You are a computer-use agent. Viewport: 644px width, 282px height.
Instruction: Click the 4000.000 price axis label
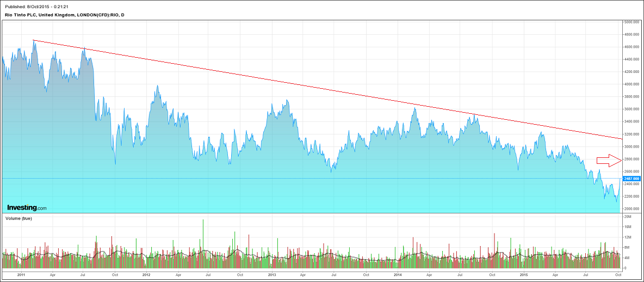(631, 84)
